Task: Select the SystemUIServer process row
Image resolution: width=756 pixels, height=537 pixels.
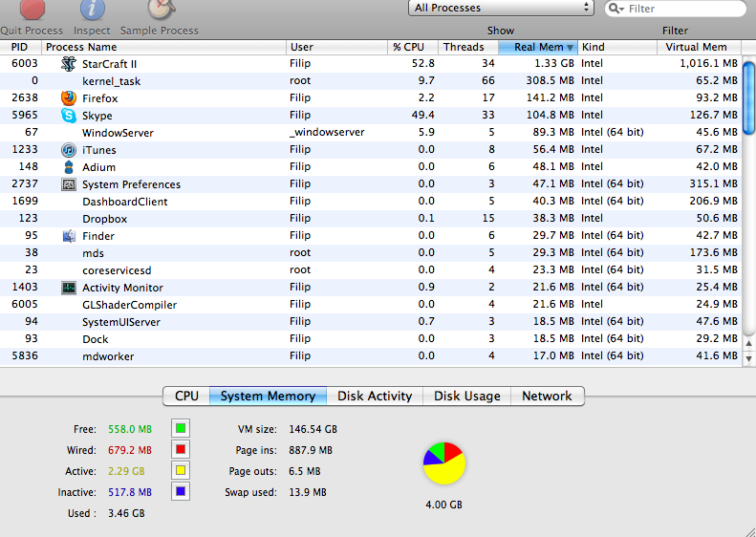Action: click(x=370, y=321)
